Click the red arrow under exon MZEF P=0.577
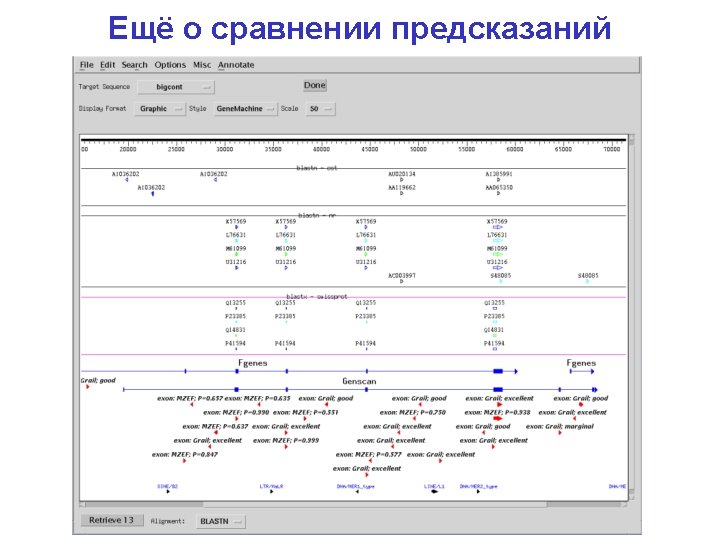The height and width of the screenshot is (540, 720). pos(370,461)
